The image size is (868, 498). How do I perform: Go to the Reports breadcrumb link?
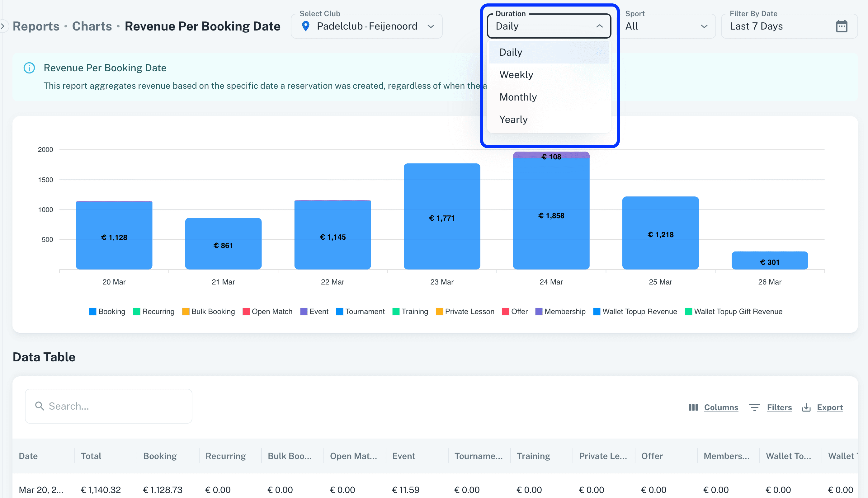[36, 26]
